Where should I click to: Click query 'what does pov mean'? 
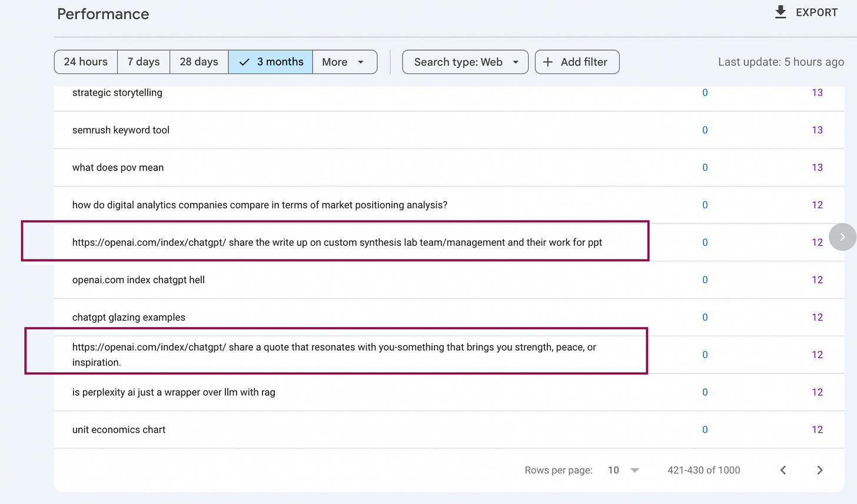(118, 168)
